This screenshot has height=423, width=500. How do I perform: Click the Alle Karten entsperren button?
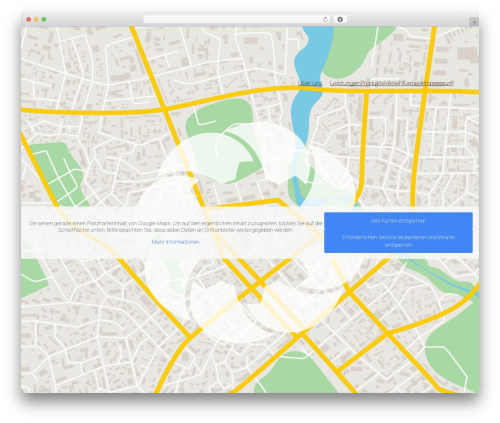coord(398,221)
